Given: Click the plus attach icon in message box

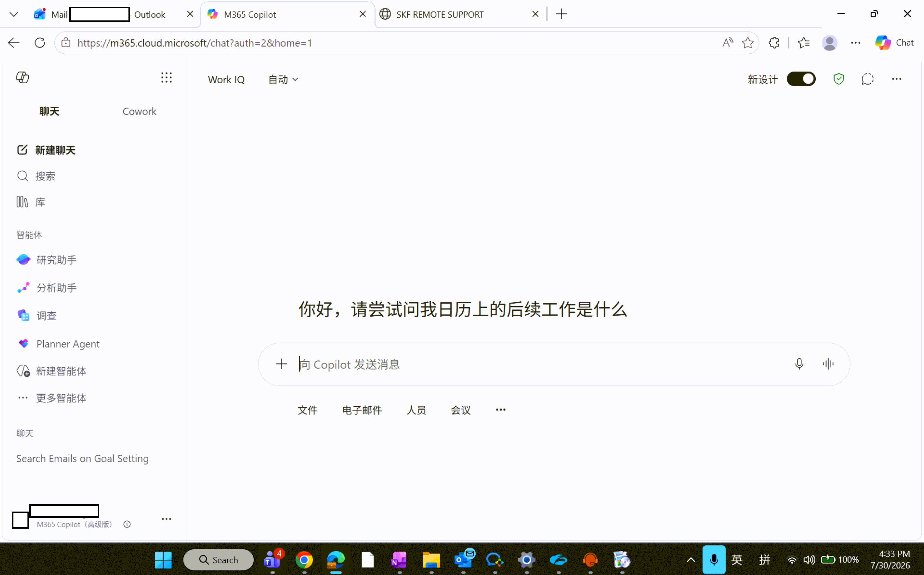Looking at the screenshot, I should pyautogui.click(x=281, y=364).
